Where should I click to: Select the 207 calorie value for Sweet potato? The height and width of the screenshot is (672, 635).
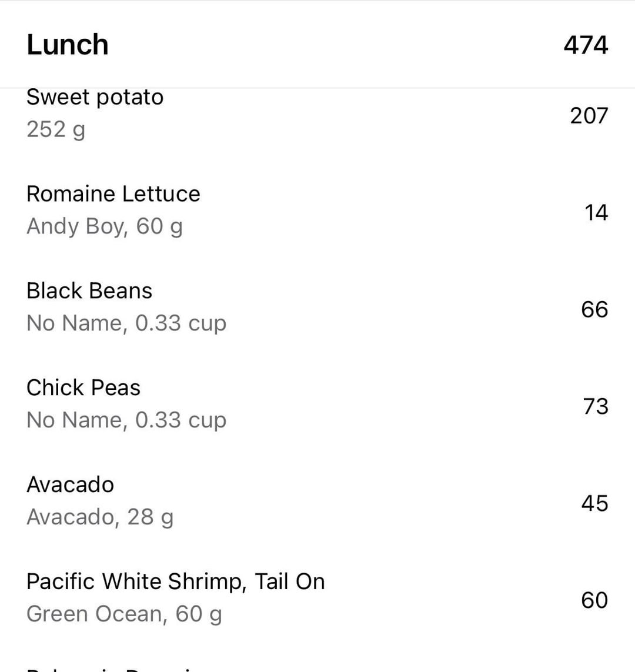[589, 115]
